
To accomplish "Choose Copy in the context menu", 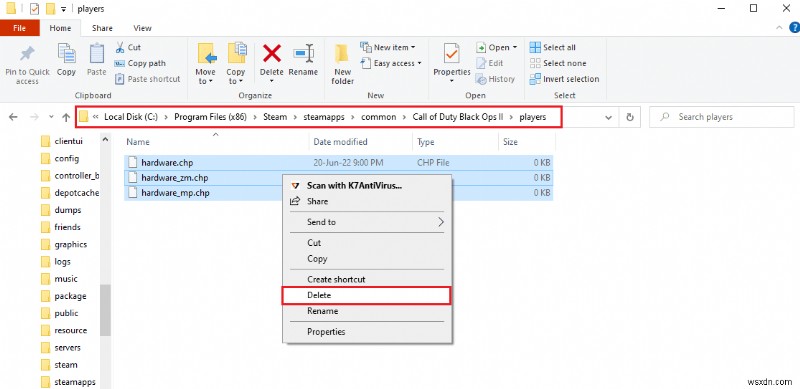I will click(367, 259).
